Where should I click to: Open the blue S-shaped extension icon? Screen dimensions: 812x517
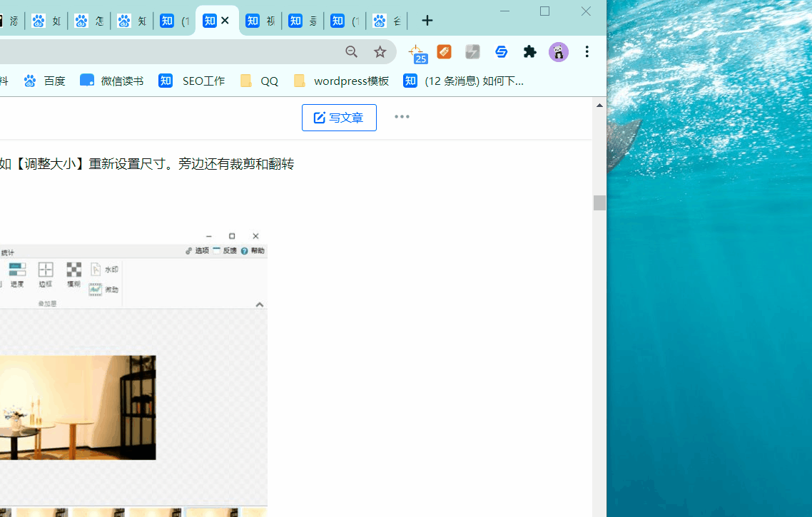[501, 52]
